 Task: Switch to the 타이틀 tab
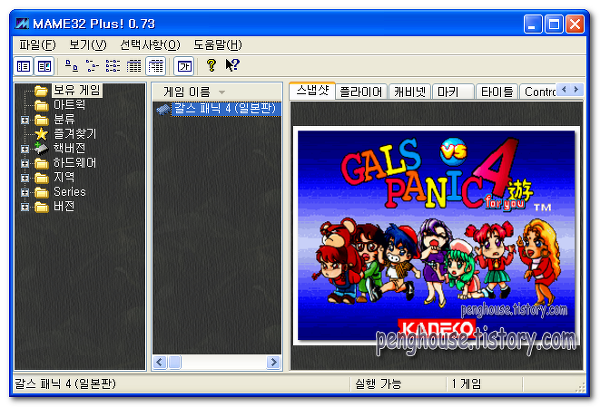pyautogui.click(x=497, y=92)
